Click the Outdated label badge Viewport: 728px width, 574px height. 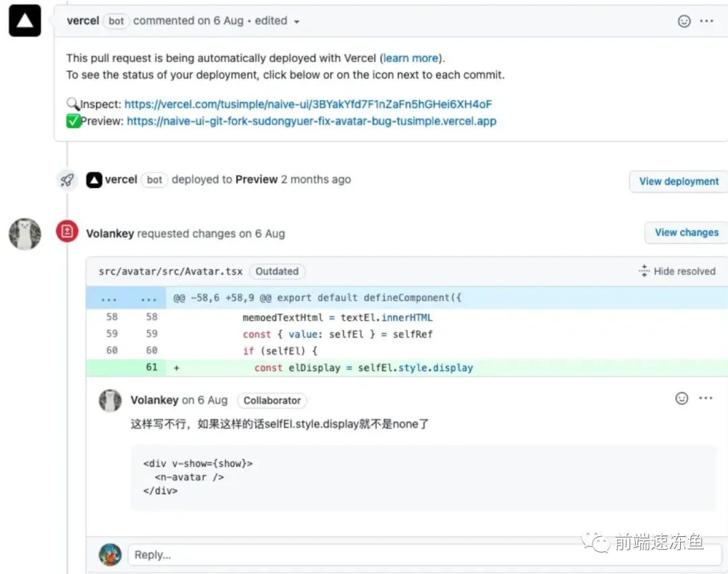pos(277,271)
